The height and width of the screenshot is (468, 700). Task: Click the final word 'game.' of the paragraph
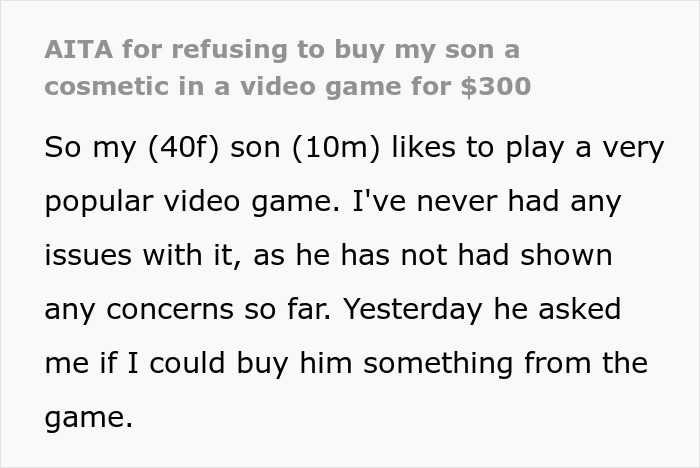coord(88,417)
